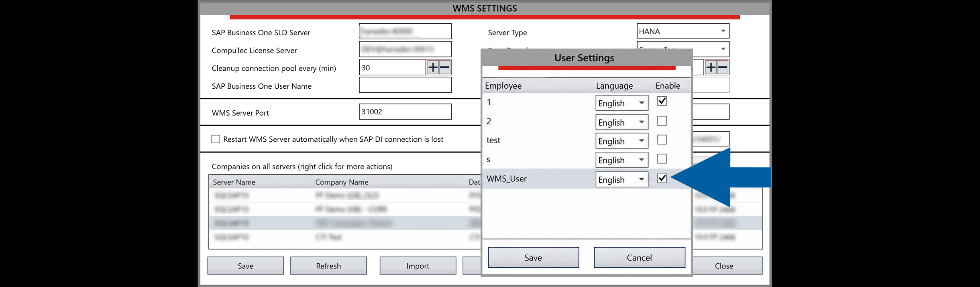Image resolution: width=980 pixels, height=287 pixels.
Task: Increase cleanup connection pool minutes with plus
Action: 433,67
